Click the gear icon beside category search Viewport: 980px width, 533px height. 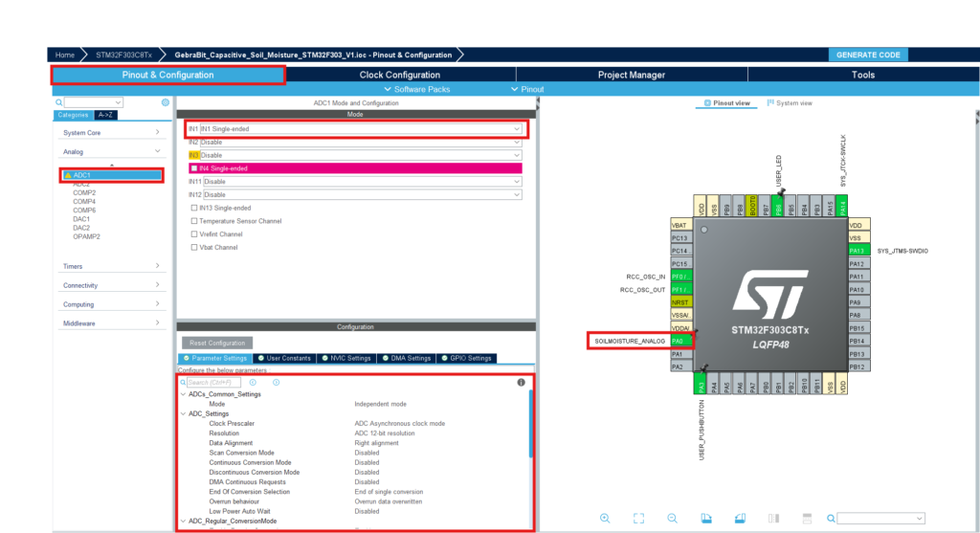tap(165, 102)
